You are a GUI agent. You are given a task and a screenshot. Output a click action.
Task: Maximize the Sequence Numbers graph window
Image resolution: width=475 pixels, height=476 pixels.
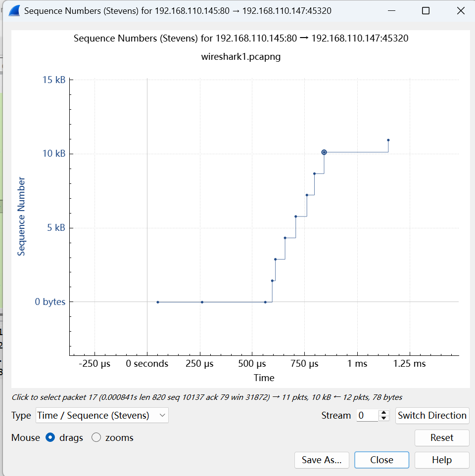point(426,11)
